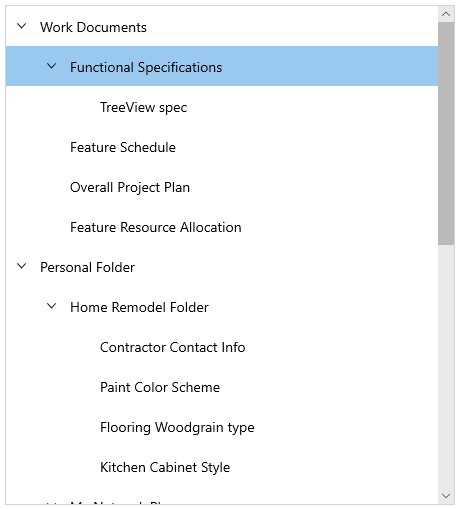Select Flooring Woodgrain type
This screenshot has height=509, width=458.
222,427
